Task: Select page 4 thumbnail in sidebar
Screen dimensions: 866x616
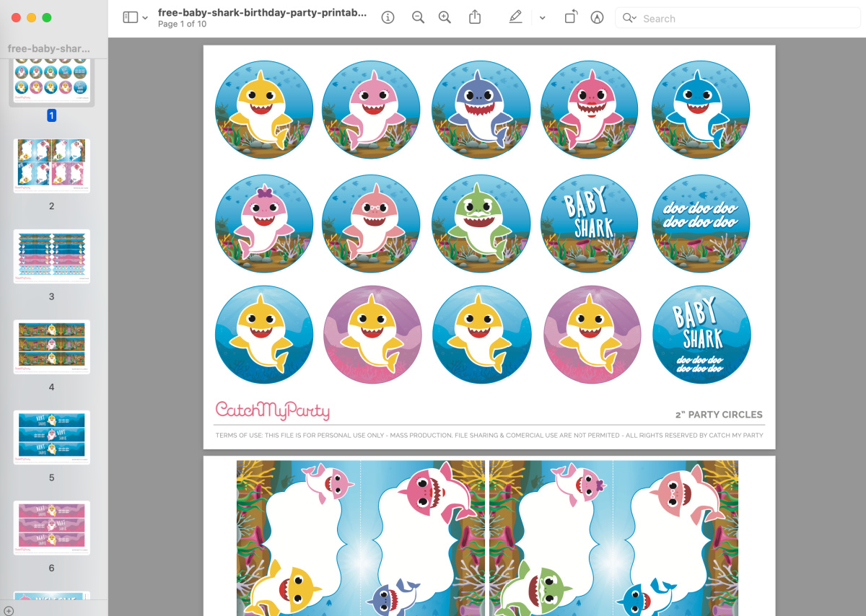Action: point(52,347)
